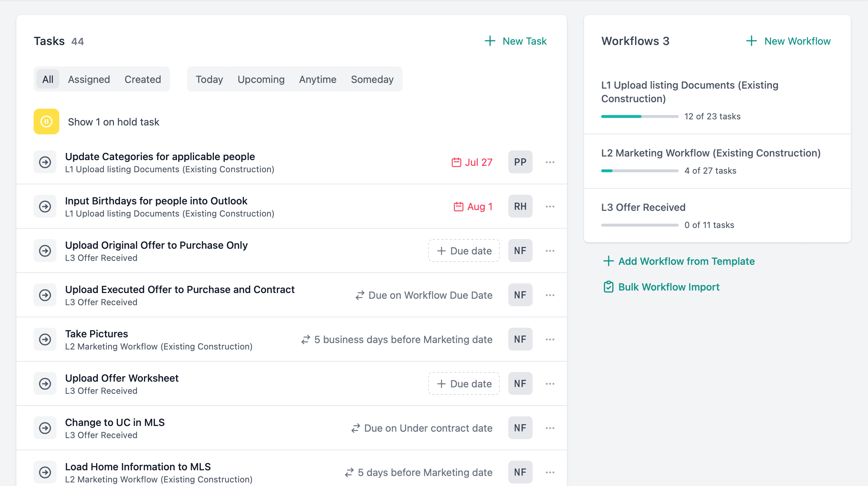Click status icon for Upload Executed Offer task
This screenshot has width=868, height=486.
tap(45, 295)
